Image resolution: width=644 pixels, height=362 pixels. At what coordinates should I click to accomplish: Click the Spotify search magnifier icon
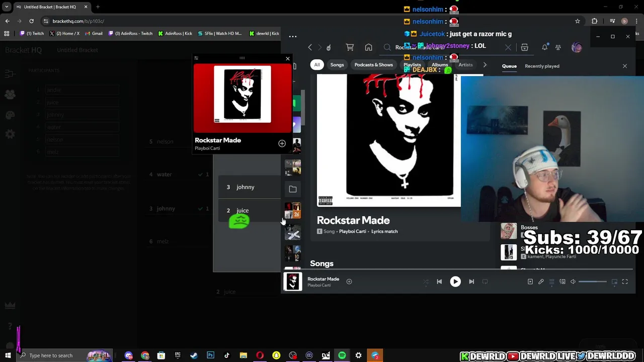point(387,47)
